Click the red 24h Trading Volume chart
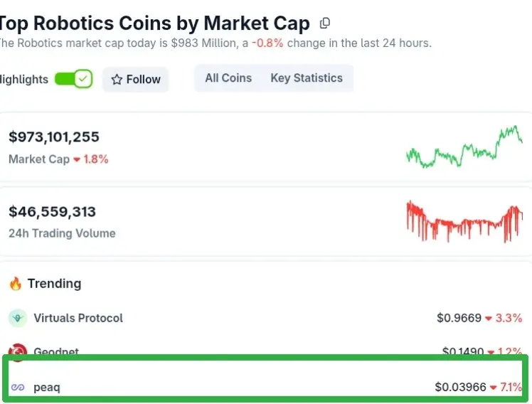The height and width of the screenshot is (404, 532). point(464,221)
